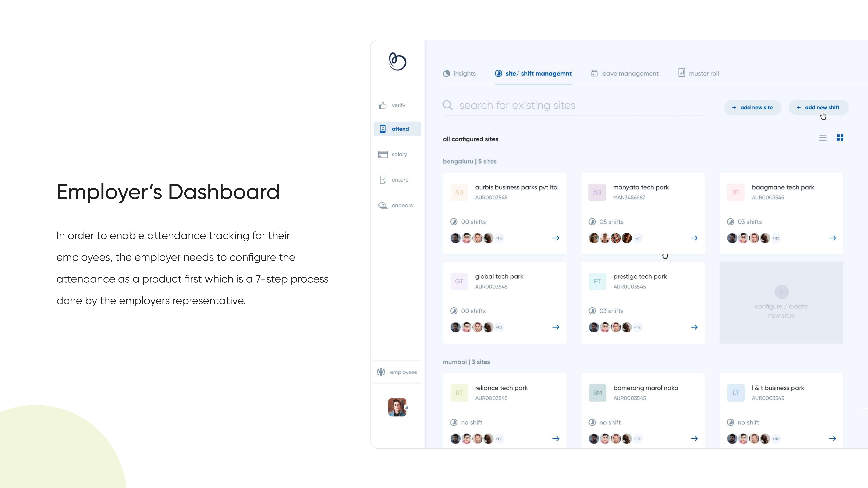Open manyata tech park card arrow
The width and height of the screenshot is (868, 488).
click(694, 238)
